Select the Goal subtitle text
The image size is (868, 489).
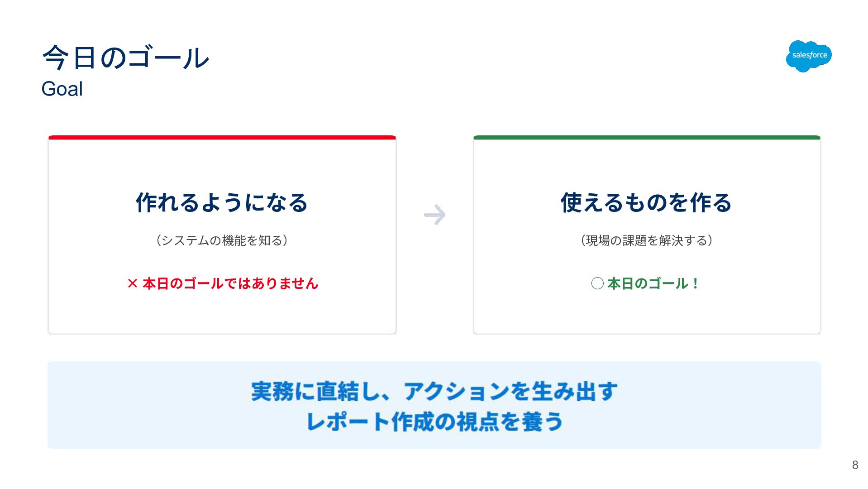pos(62,89)
